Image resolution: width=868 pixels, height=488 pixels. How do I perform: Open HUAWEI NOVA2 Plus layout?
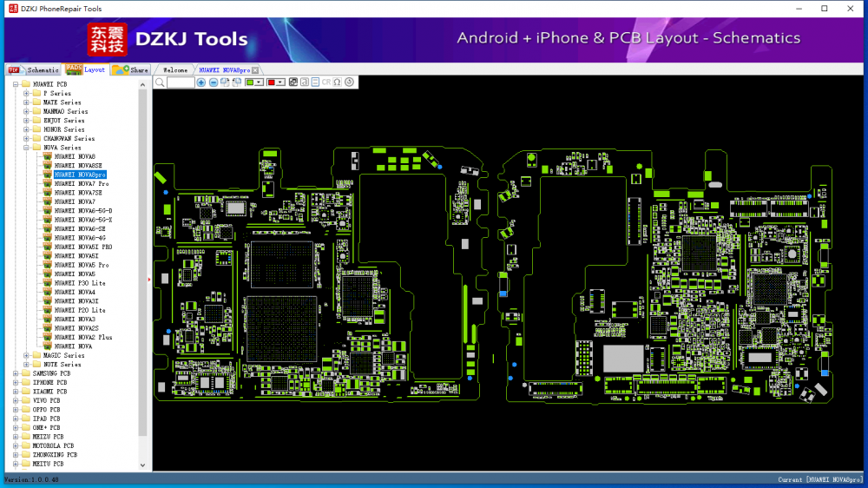pos(83,337)
